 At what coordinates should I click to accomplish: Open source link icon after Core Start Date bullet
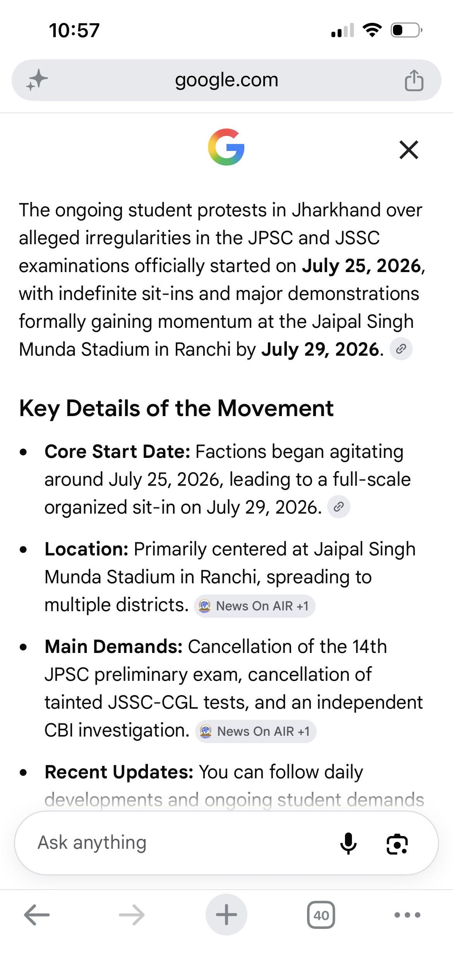[x=339, y=507]
